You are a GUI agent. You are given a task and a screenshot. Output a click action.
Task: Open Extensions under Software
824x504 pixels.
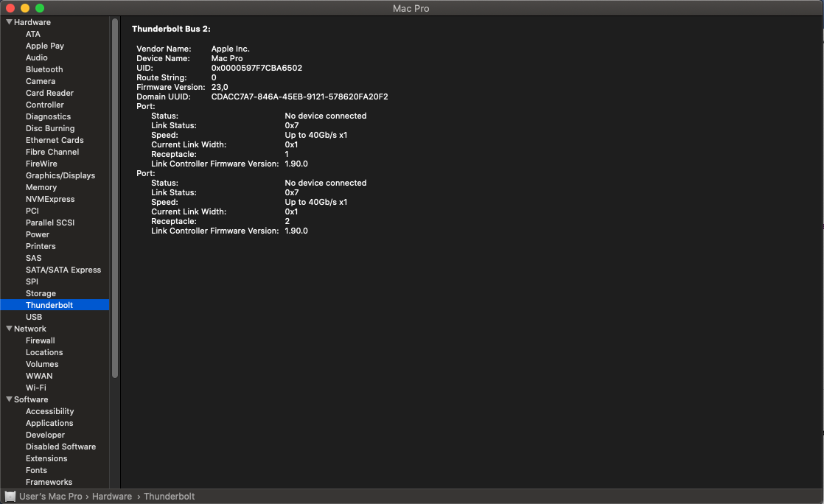46,458
